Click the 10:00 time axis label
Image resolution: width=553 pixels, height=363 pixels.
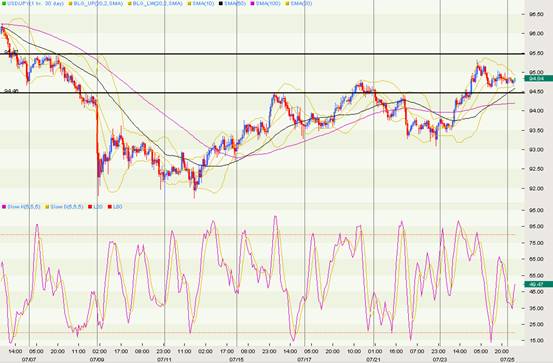click(354, 351)
